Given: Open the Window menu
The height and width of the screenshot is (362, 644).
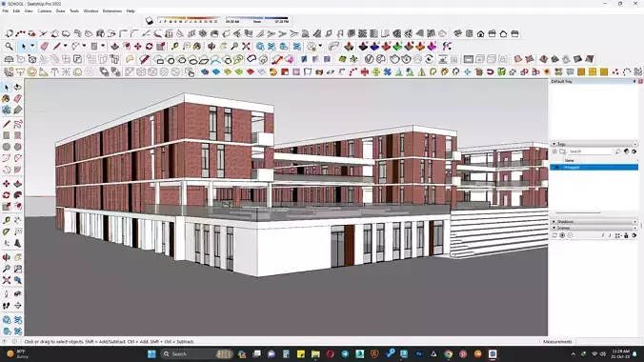Looking at the screenshot, I should tap(91, 11).
